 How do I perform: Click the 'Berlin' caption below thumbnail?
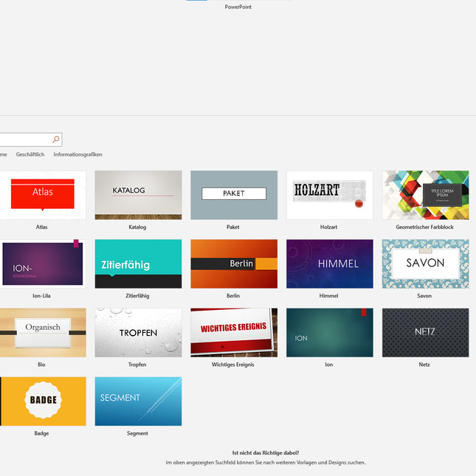coord(233,296)
